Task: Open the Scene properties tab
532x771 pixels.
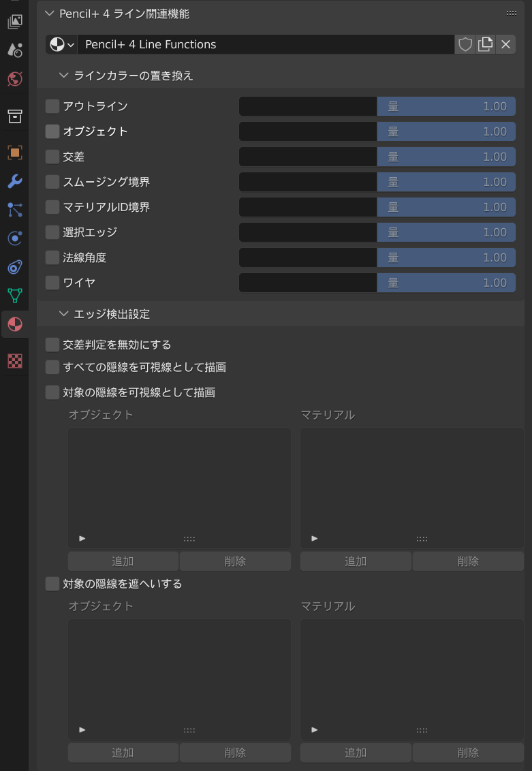Action: tap(14, 50)
